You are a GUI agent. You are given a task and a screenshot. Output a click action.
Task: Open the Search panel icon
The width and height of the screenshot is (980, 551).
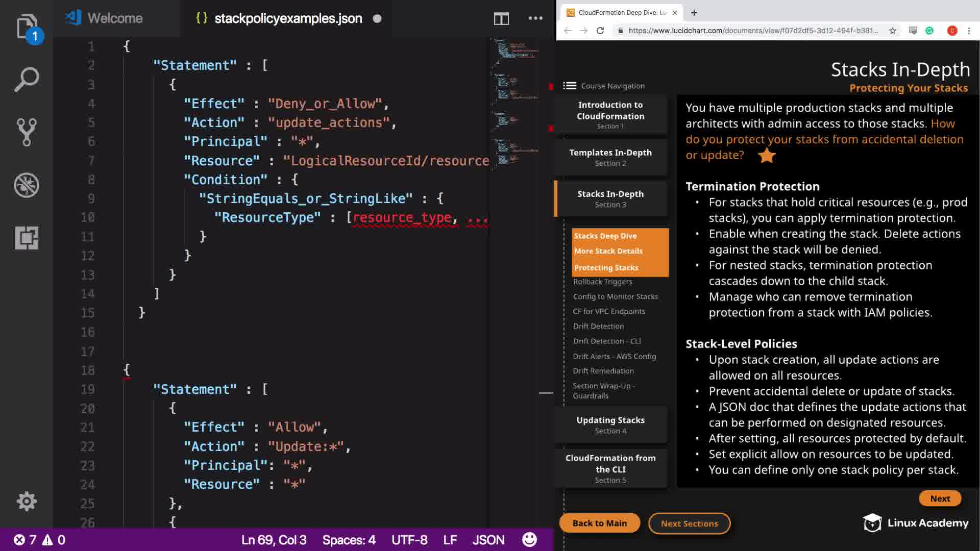coord(27,80)
